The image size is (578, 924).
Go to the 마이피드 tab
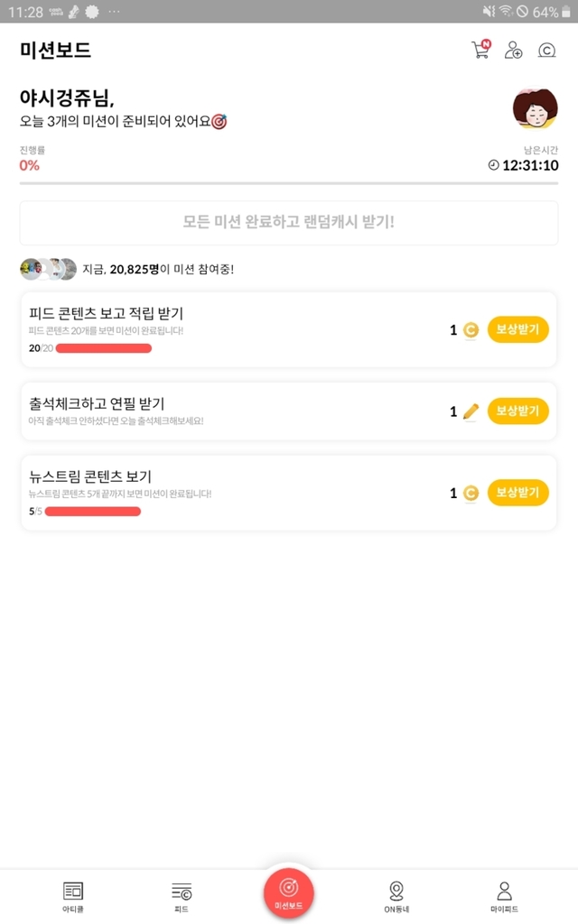tap(504, 897)
